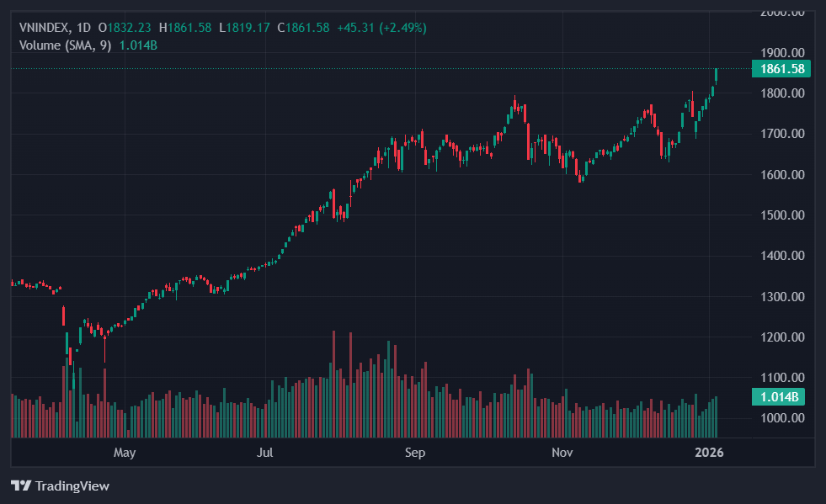Screen dimensions: 826x504
Task: Click the Jul label on time axis
Action: click(x=265, y=454)
